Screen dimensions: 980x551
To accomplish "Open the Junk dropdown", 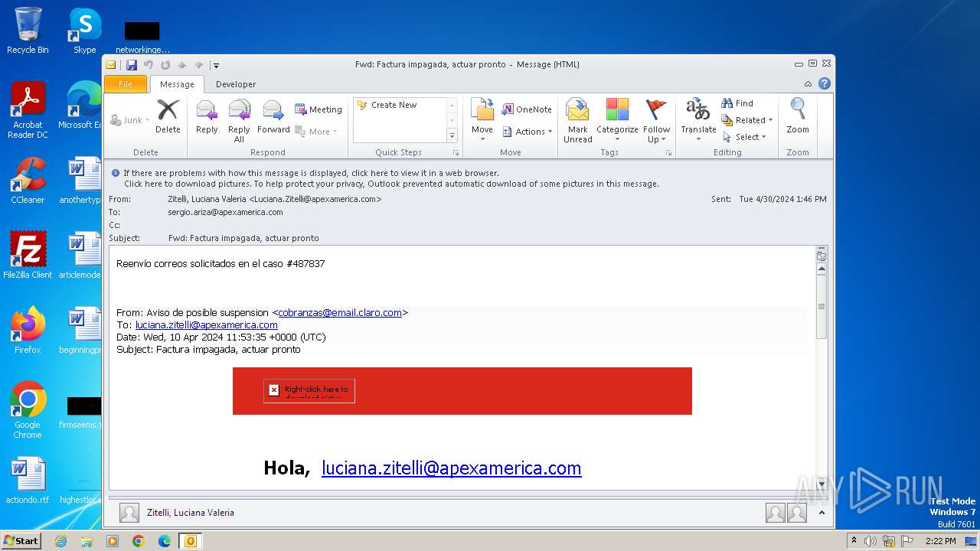I will (129, 120).
